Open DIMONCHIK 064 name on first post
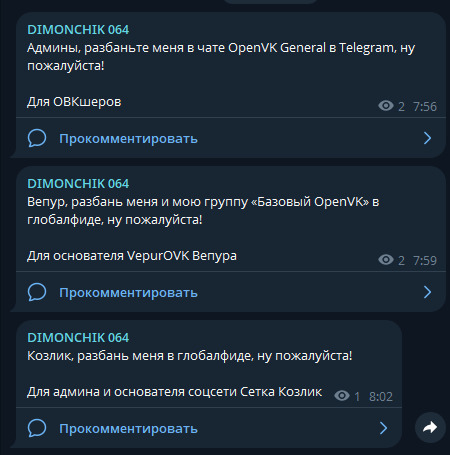The width and height of the screenshot is (450, 455). 78,30
